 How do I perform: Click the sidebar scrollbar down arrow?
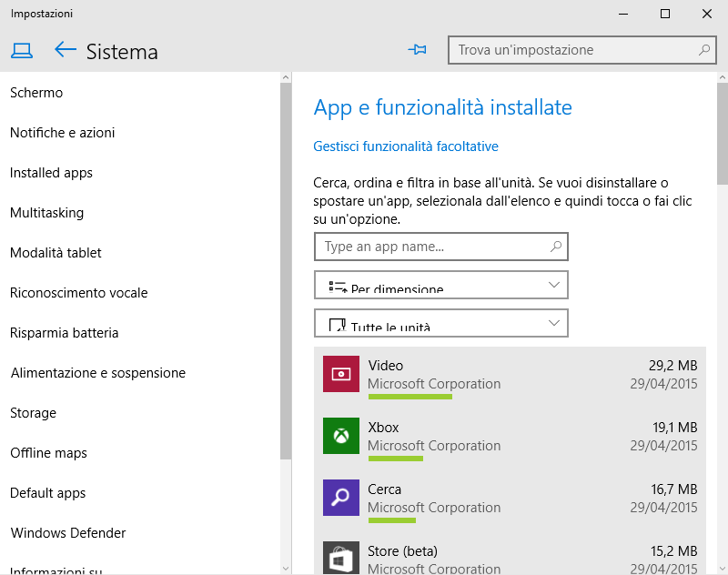[286, 569]
